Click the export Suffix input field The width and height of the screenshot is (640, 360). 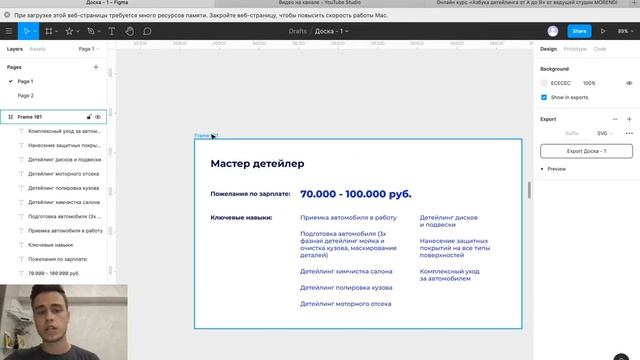tap(571, 133)
